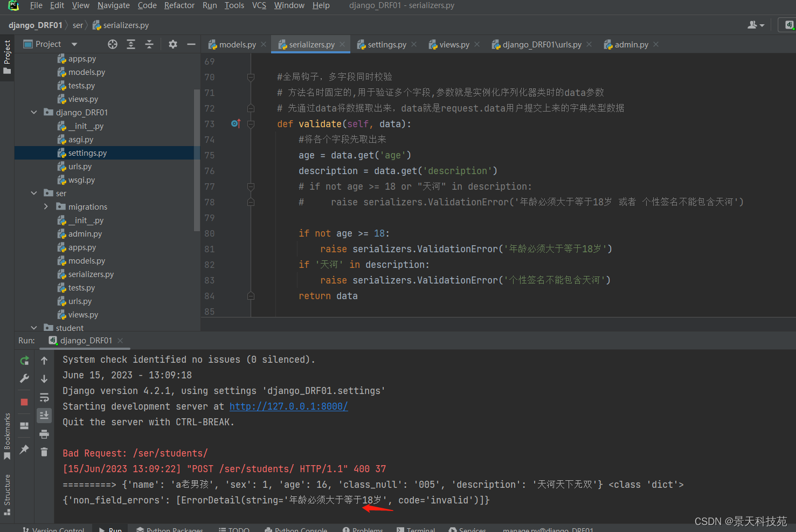
Task: Click 'return data' on line 84
Action: pos(328,296)
